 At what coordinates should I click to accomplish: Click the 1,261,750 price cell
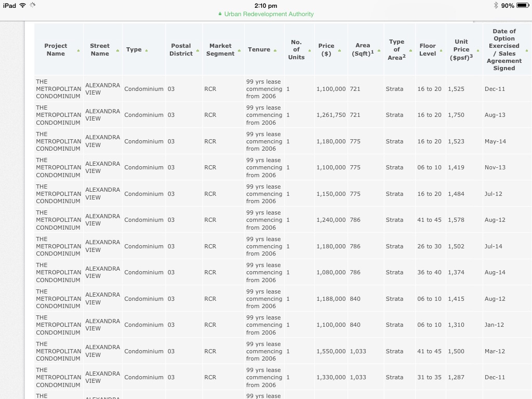coord(330,115)
